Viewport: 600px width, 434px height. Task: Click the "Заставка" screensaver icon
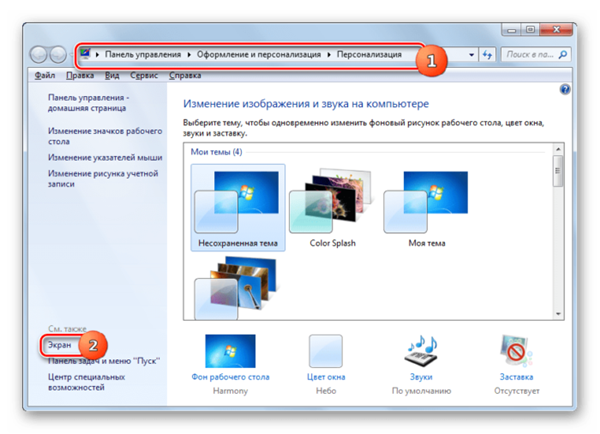516,351
